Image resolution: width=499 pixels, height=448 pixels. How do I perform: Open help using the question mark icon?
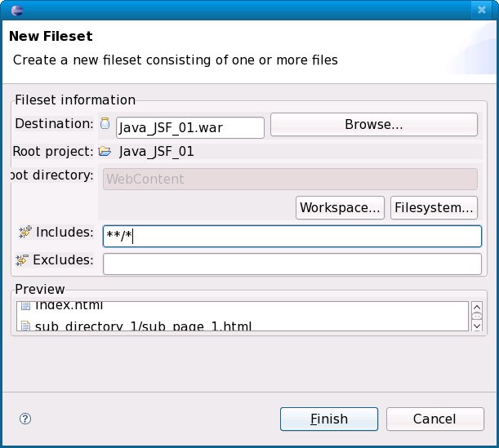coord(25,419)
